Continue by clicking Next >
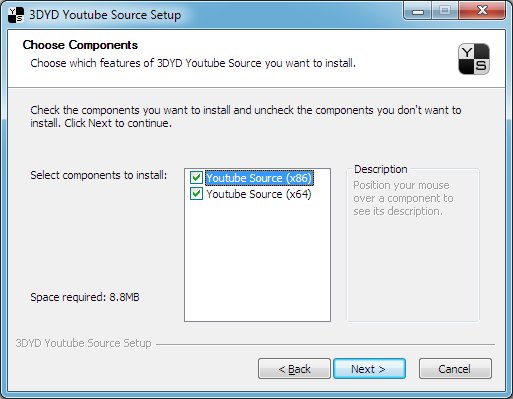The width and height of the screenshot is (513, 399). click(369, 369)
